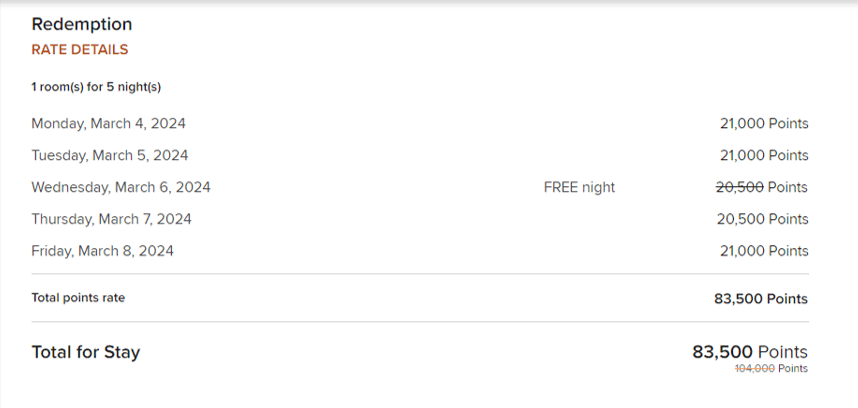
Task: Click the Tuesday, March 5, 2024 date
Action: click(x=110, y=156)
